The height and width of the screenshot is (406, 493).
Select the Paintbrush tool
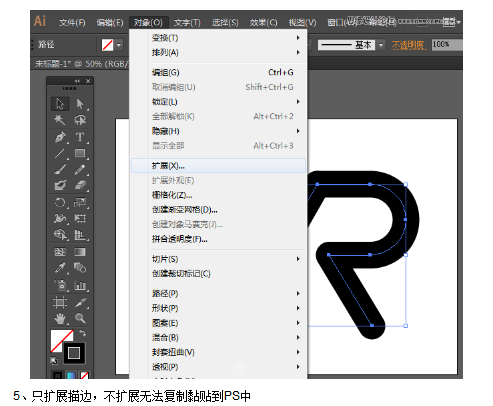60,169
